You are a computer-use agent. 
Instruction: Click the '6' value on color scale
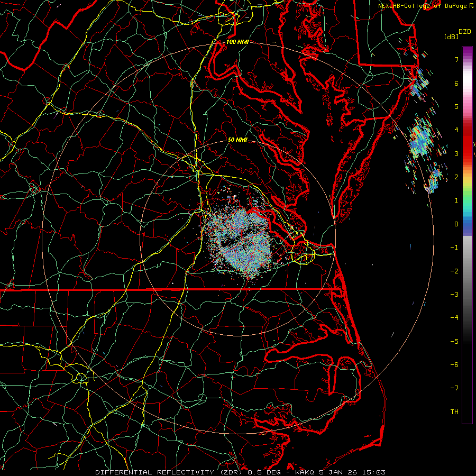[x=456, y=83]
